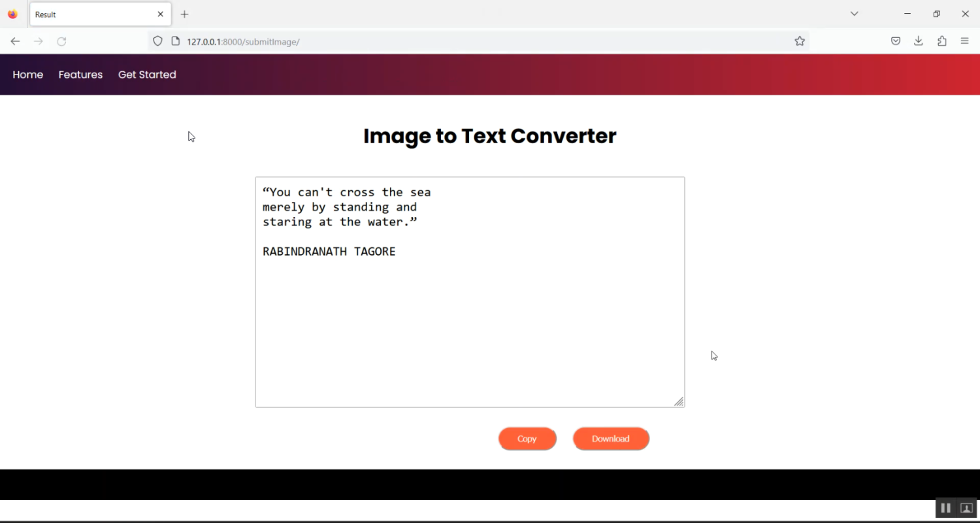Open the tracking protection shield icon

tap(157, 41)
